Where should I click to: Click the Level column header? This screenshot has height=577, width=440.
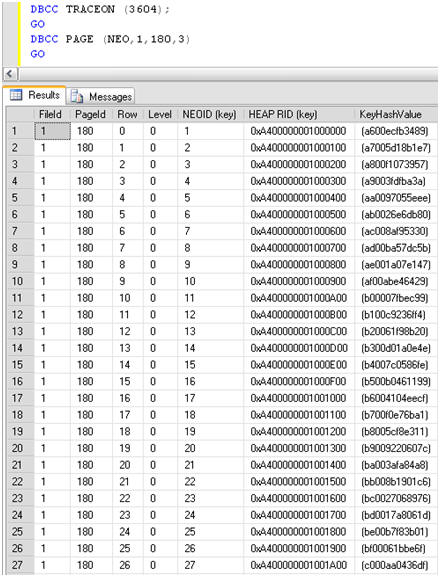point(160,114)
